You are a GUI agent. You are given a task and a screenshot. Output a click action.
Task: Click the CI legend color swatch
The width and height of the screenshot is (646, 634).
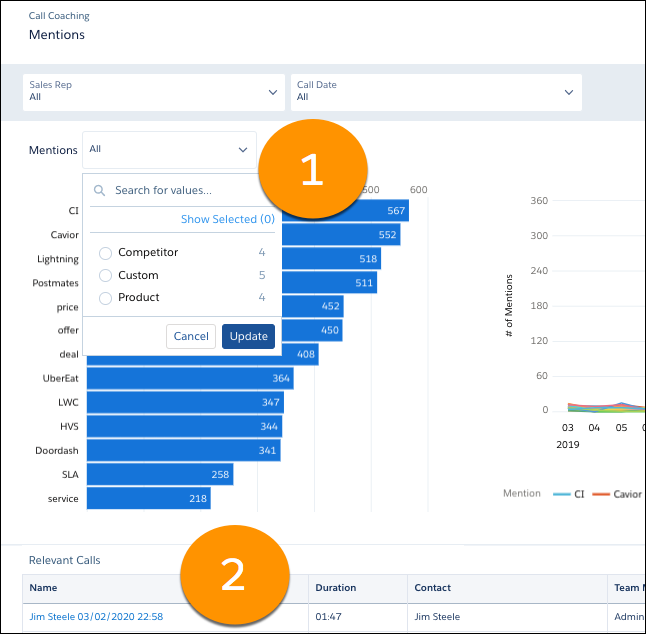click(x=562, y=494)
